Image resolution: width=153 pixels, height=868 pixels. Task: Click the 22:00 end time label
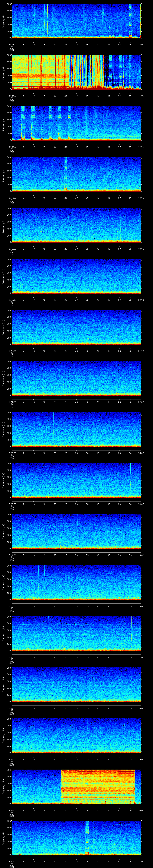click(x=141, y=402)
